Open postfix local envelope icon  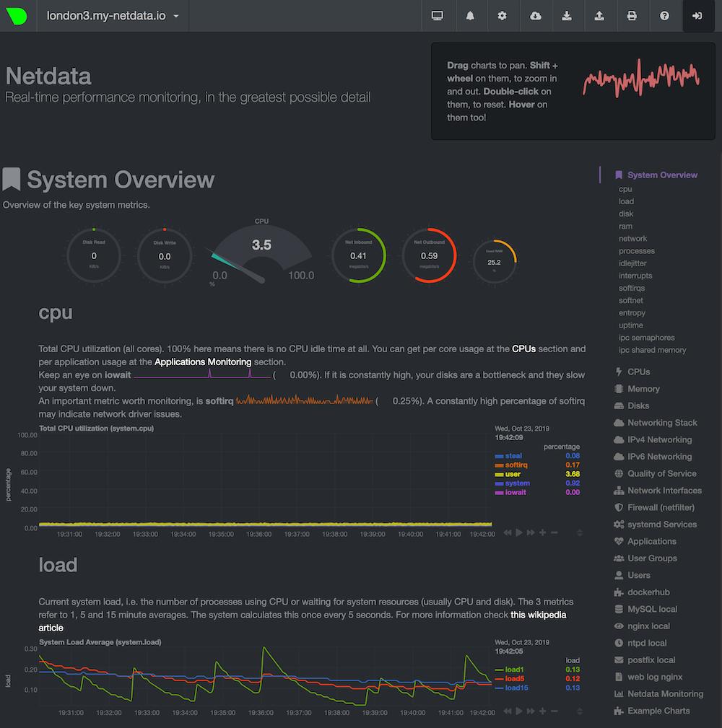(618, 660)
